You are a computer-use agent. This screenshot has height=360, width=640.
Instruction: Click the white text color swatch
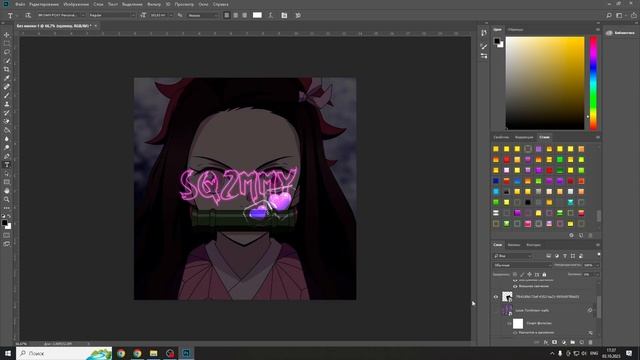click(257, 15)
